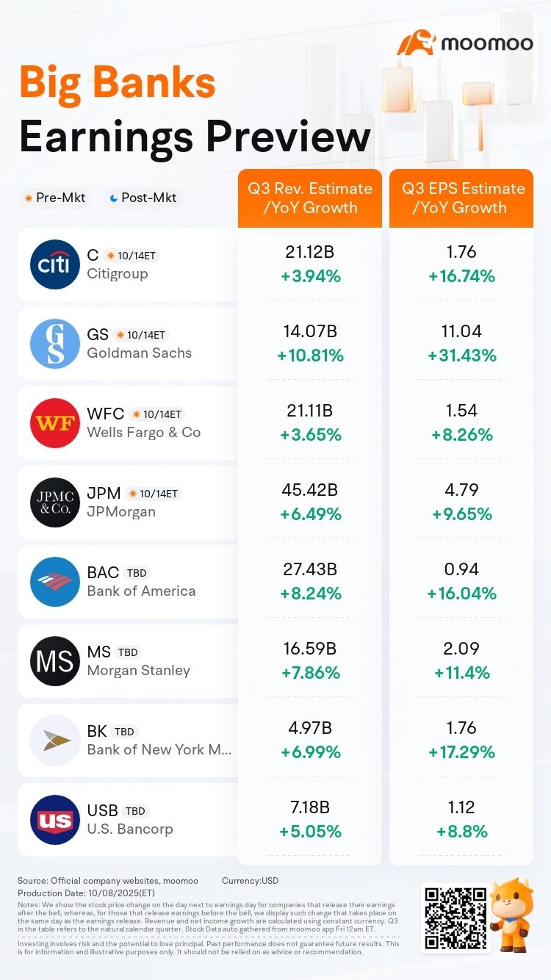
Task: Click the U.S. Bancorp logo icon
Action: point(55,820)
